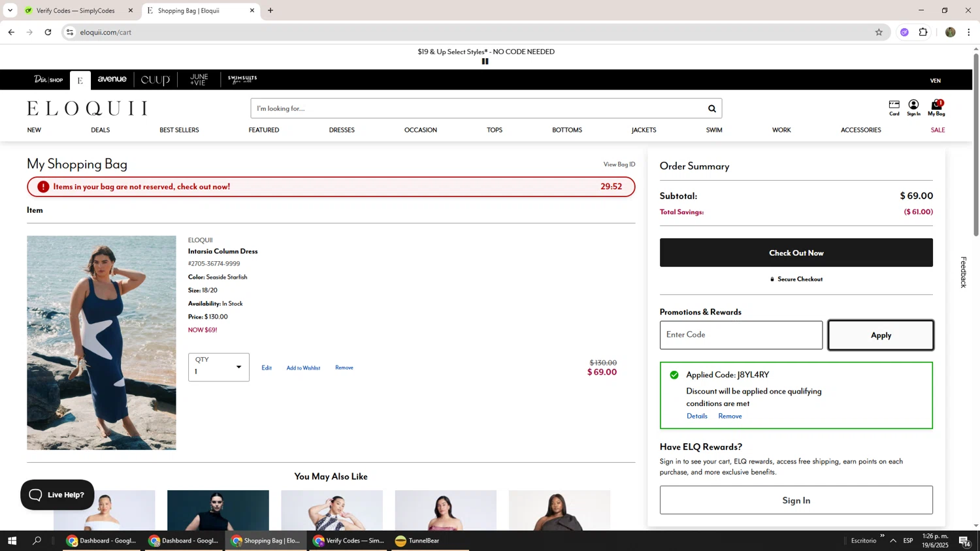Pause the promo banner rotation
This screenshot has width=980, height=551.
[485, 61]
